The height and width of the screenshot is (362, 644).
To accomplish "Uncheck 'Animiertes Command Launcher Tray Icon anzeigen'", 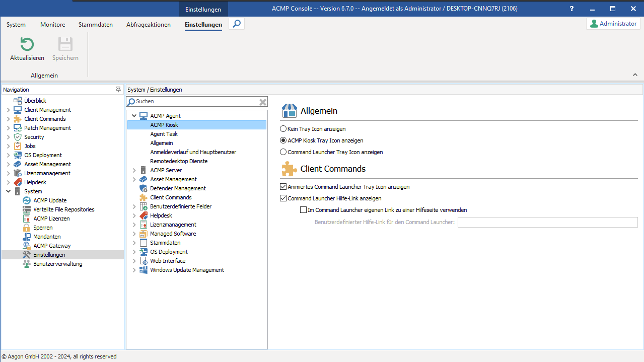I will click(283, 187).
